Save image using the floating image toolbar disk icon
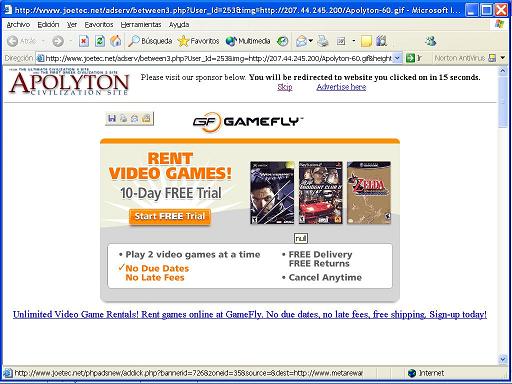This screenshot has height=384, width=512. (112, 118)
